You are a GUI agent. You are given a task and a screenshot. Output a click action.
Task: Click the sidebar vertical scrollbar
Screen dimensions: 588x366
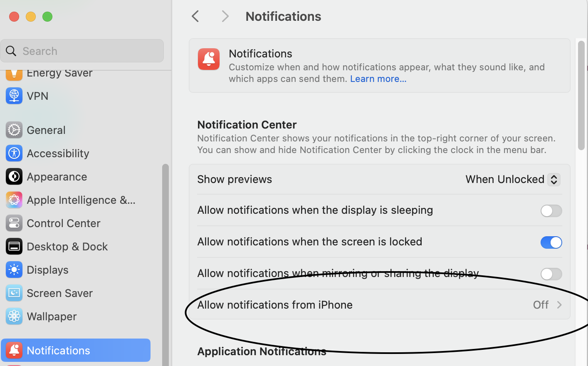pyautogui.click(x=165, y=265)
